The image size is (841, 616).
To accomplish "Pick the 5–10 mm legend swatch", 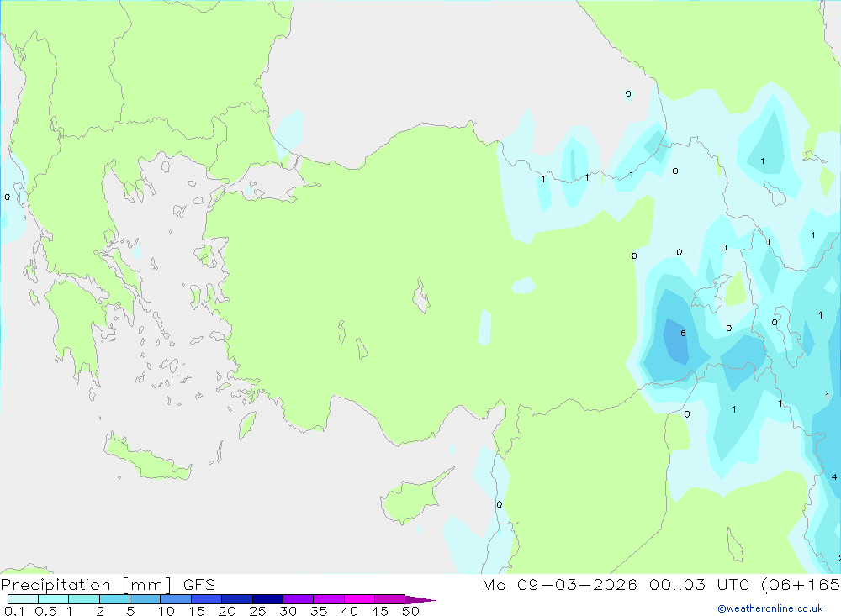I will [145, 599].
